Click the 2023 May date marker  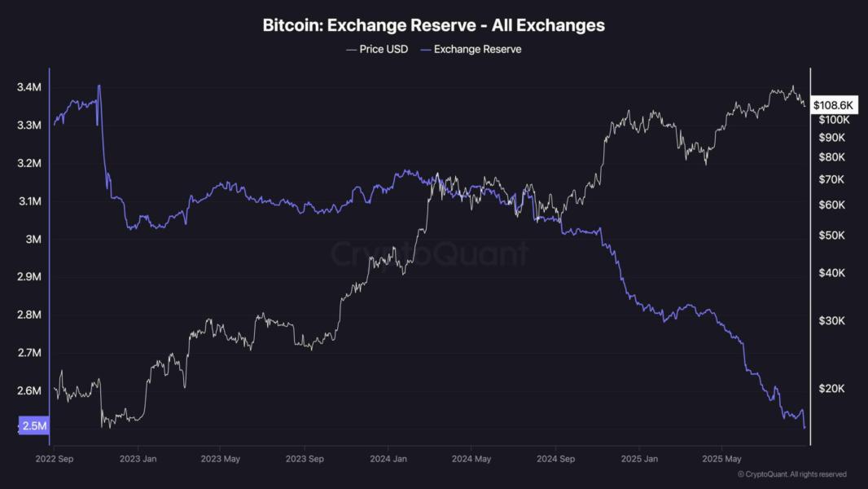[221, 459]
